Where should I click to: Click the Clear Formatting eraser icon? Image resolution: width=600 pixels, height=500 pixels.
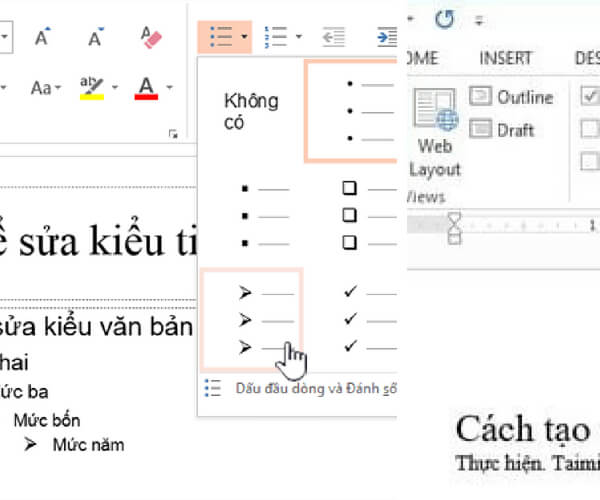(151, 38)
